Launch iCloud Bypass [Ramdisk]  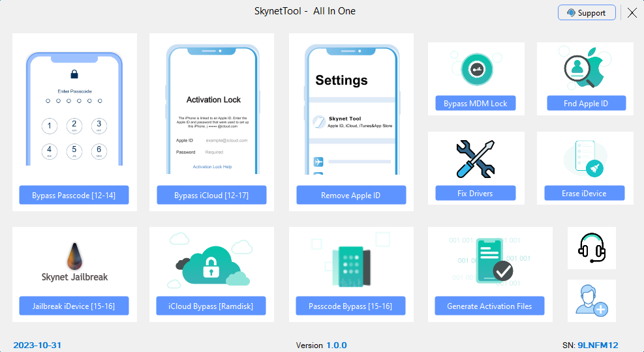point(211,306)
